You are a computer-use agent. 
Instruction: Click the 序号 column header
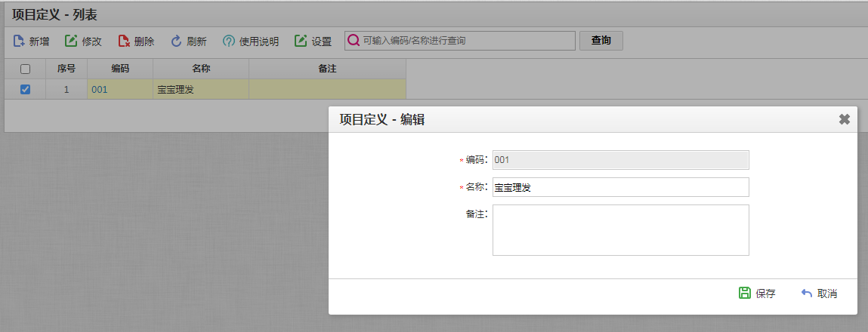click(x=66, y=69)
